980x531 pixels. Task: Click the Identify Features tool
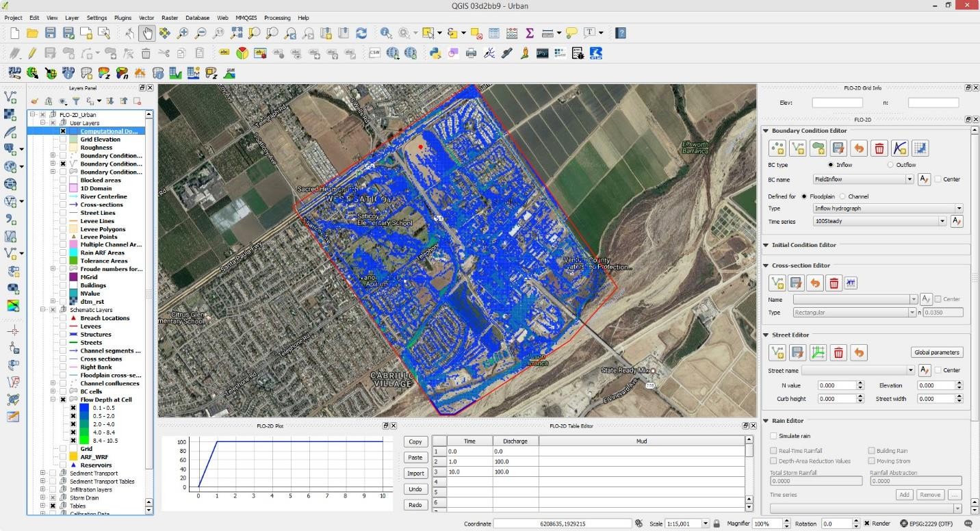point(386,33)
